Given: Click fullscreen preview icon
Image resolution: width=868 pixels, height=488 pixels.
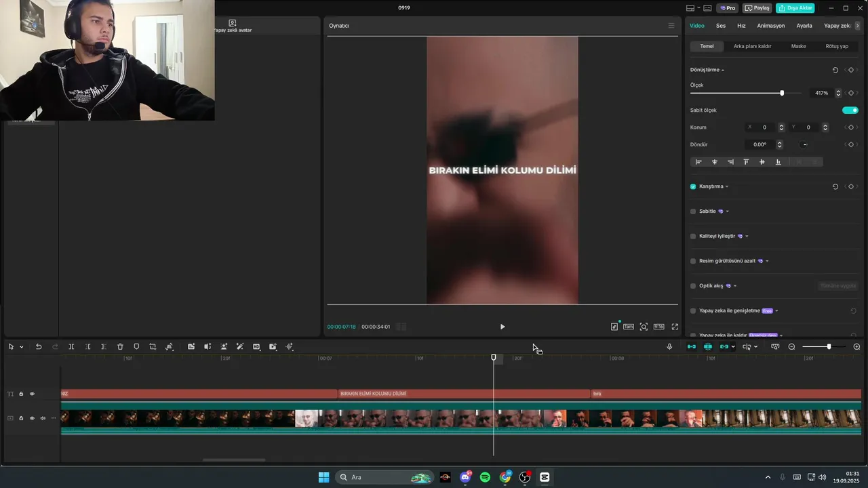Looking at the screenshot, I should [675, 327].
